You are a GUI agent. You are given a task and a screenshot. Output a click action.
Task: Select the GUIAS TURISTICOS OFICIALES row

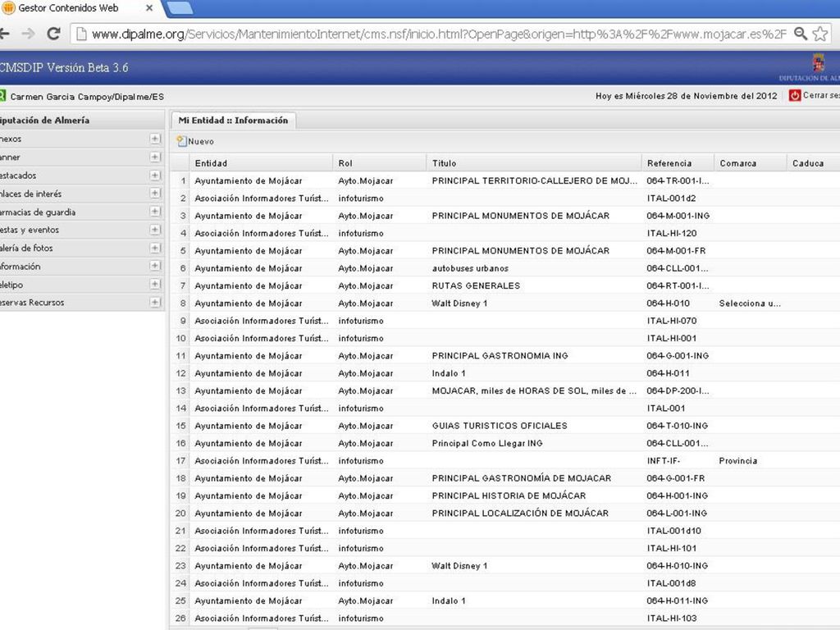click(x=505, y=426)
